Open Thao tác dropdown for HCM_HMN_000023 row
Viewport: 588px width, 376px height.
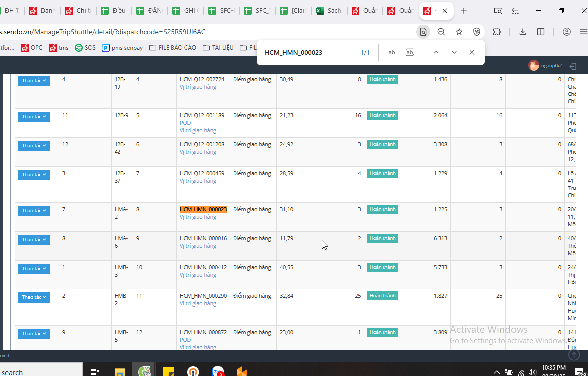[34, 211]
